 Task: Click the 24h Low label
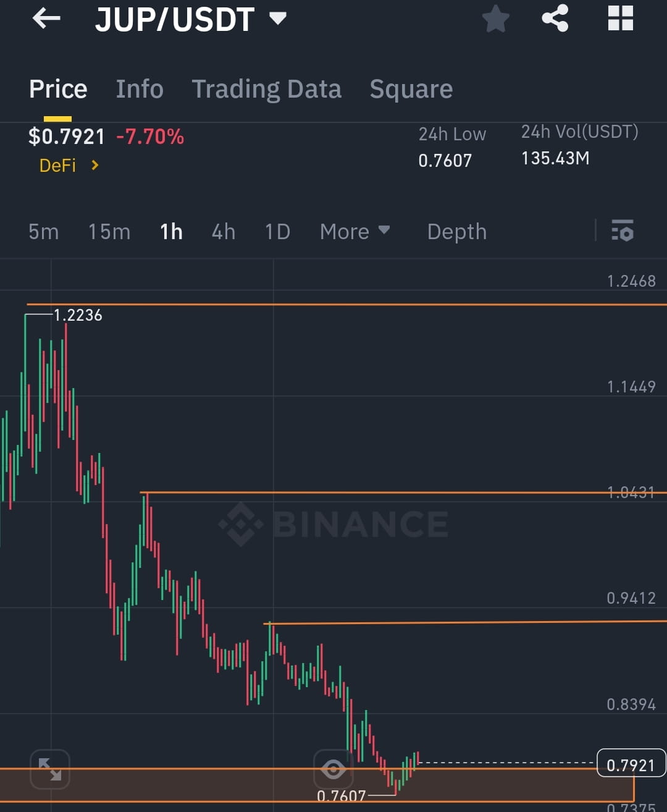452,134
